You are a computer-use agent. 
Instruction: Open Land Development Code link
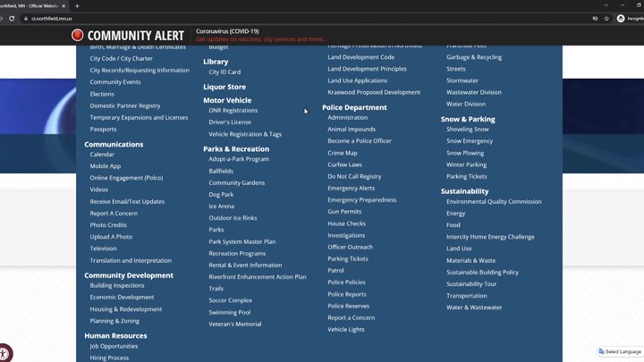tap(361, 57)
